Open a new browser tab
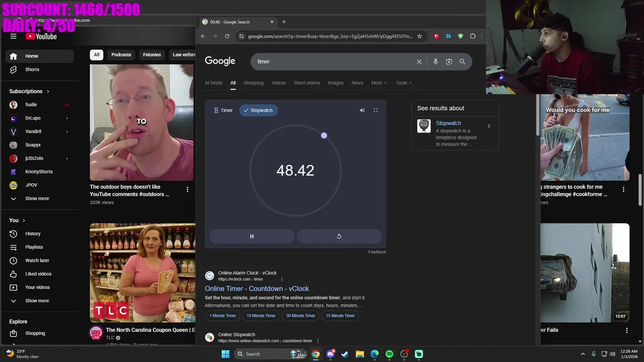The height and width of the screenshot is (362, 644). 284,22
